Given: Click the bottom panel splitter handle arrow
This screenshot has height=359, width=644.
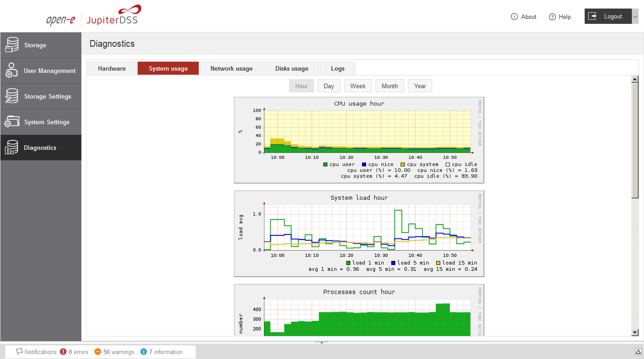Looking at the screenshot, I should click(x=322, y=342).
